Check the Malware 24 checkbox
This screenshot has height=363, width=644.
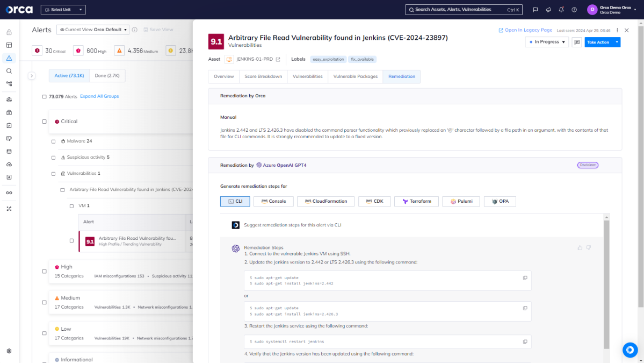coord(53,141)
